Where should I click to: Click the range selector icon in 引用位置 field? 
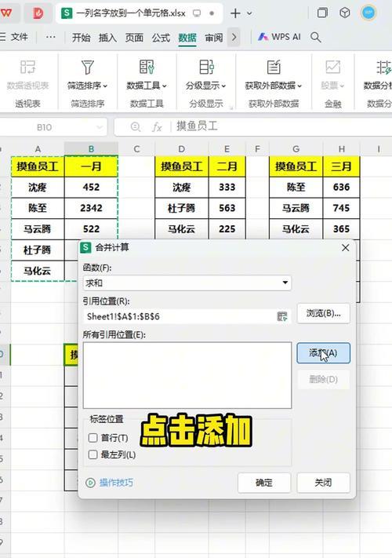click(281, 316)
